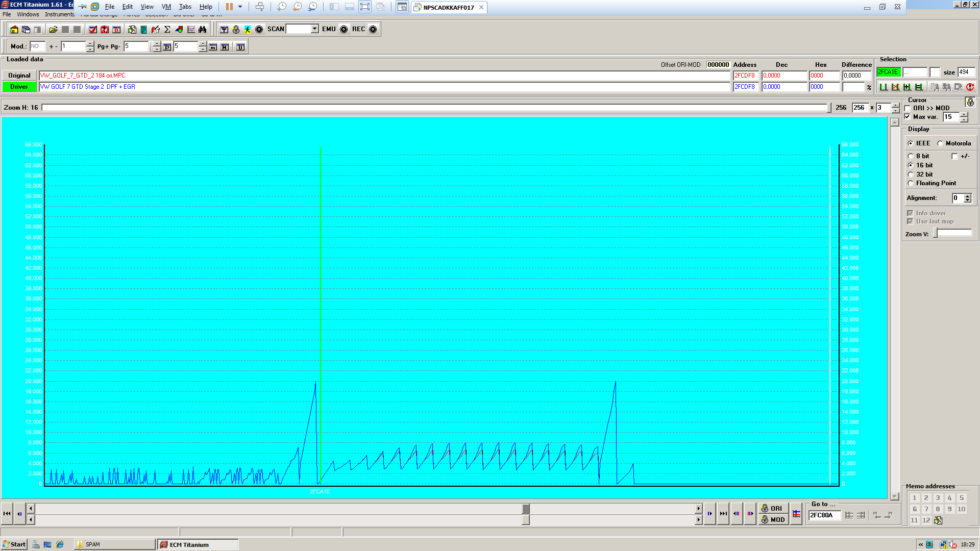Click the Original file label button
Viewport: 980px width, 551px height.
19,76
